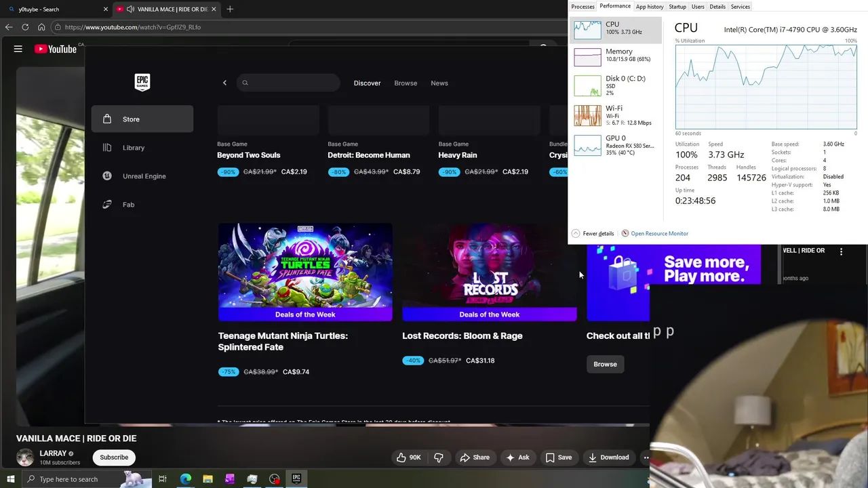The image size is (868, 488).
Task: Open Teenage Mutant Ninja Turtles thumbnail
Action: point(305,271)
